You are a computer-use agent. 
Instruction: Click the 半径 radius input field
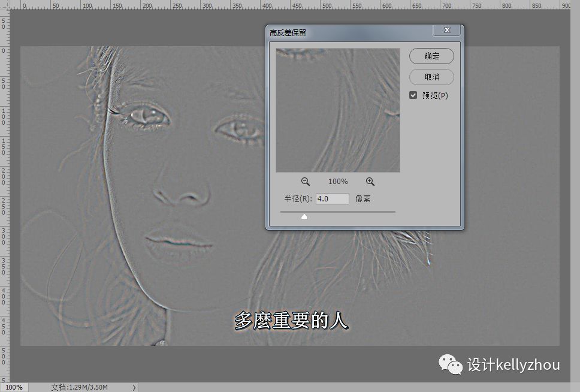(332, 199)
